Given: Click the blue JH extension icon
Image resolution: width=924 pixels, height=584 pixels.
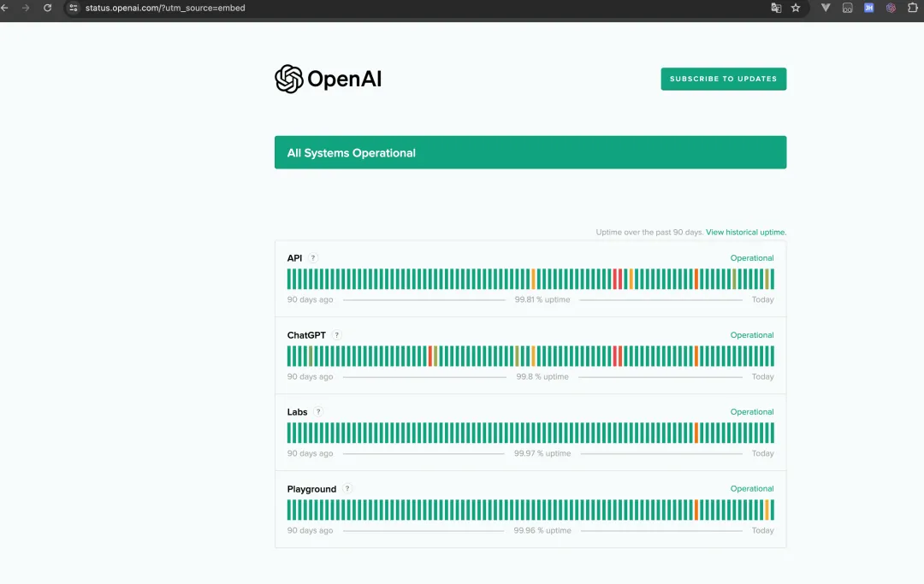Looking at the screenshot, I should pyautogui.click(x=868, y=8).
